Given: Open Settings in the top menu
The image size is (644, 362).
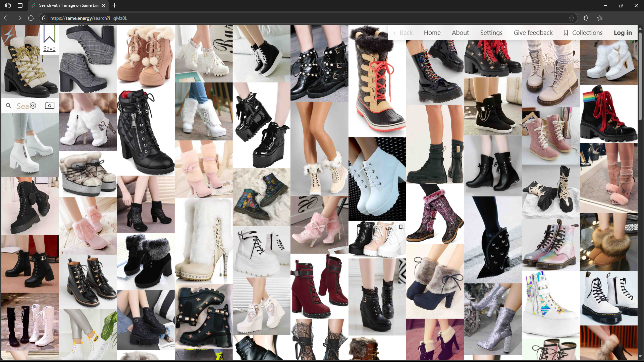Looking at the screenshot, I should pos(491,33).
